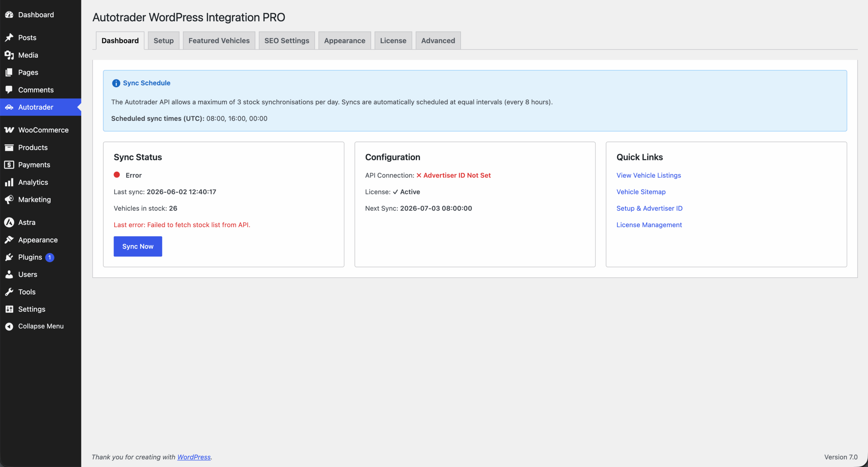
Task: Click the Plugins plug icon
Action: tap(9, 257)
